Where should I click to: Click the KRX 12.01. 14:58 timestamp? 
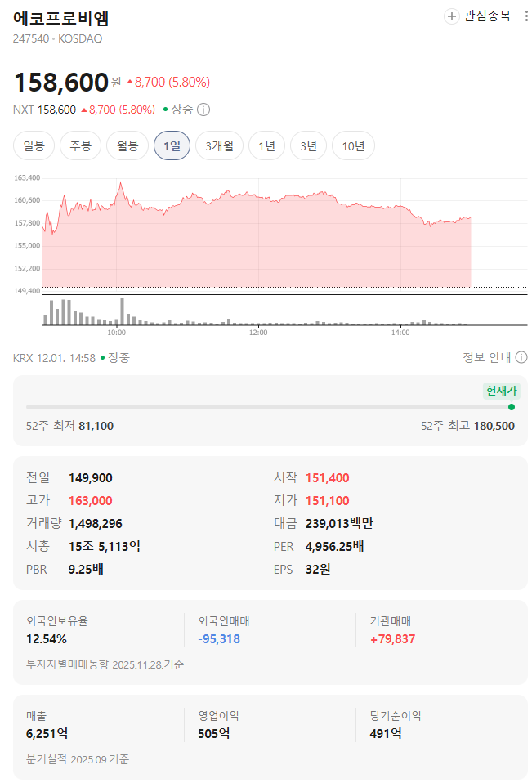tap(54, 357)
